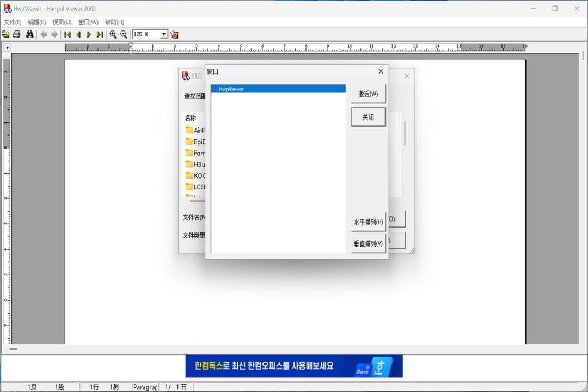Click the Zoom Out magnifier icon
This screenshot has width=588, height=392.
point(124,34)
